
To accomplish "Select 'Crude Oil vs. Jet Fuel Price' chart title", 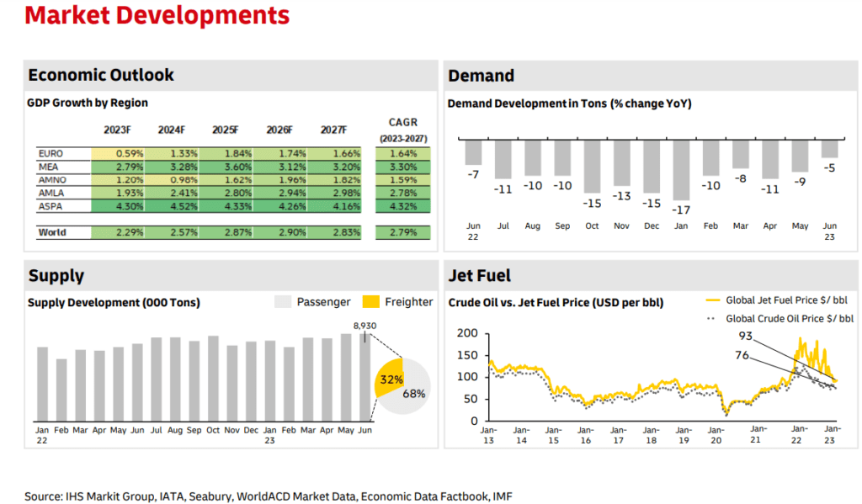I will (556, 302).
